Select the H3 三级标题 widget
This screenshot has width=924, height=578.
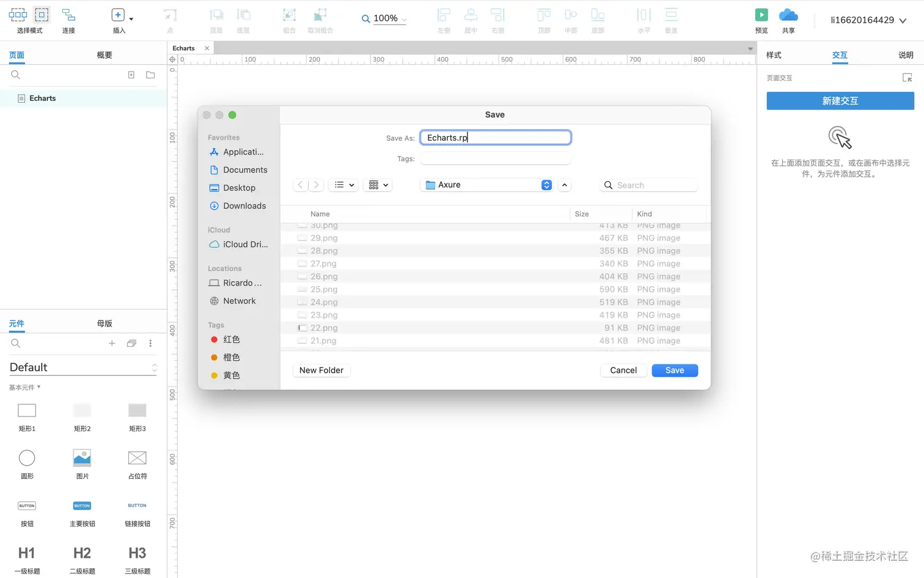click(137, 560)
